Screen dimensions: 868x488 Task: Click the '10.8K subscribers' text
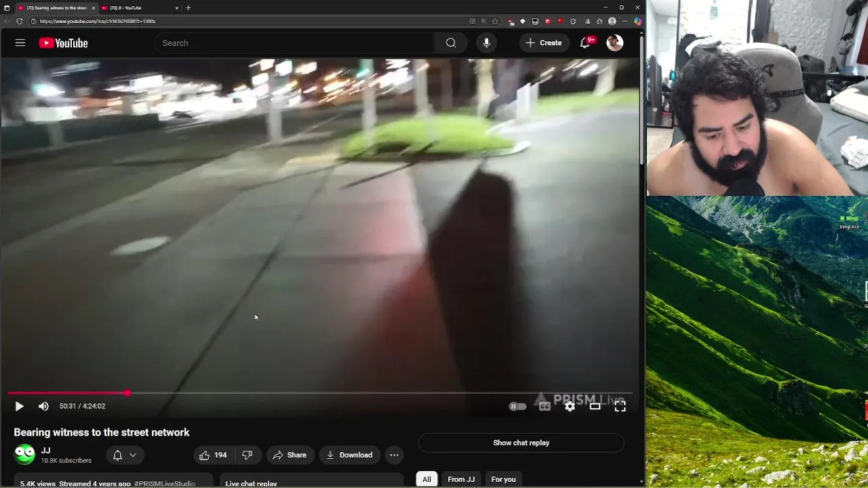(x=66, y=461)
